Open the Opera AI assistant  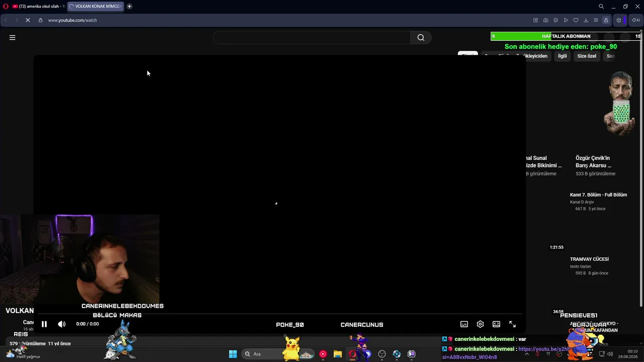point(636,20)
